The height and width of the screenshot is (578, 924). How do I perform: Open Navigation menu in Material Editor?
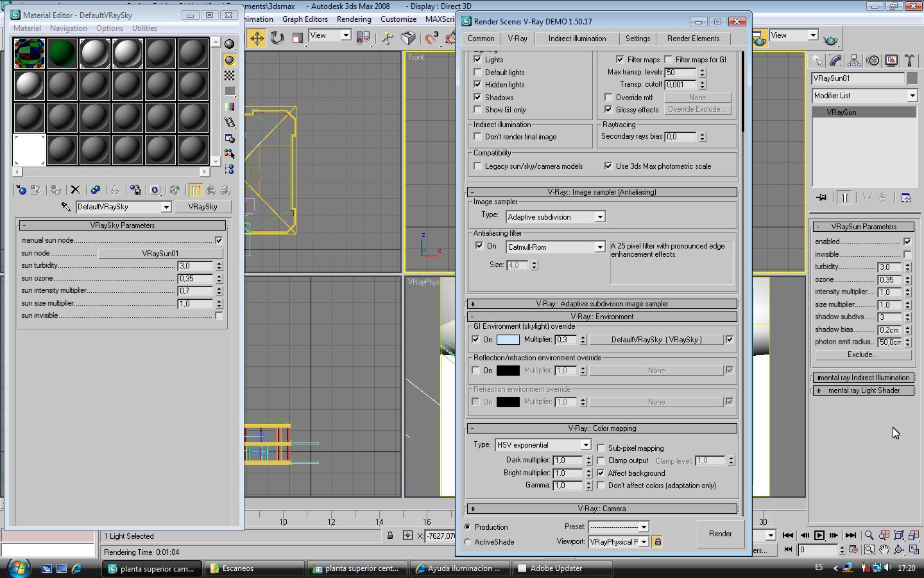68,28
